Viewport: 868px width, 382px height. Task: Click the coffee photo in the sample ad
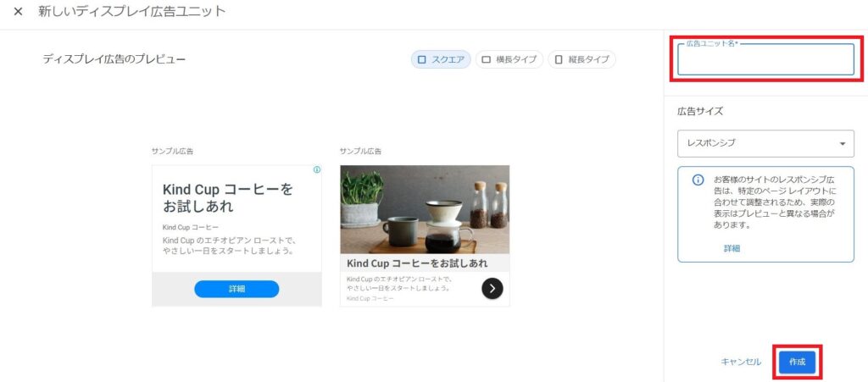click(x=425, y=209)
